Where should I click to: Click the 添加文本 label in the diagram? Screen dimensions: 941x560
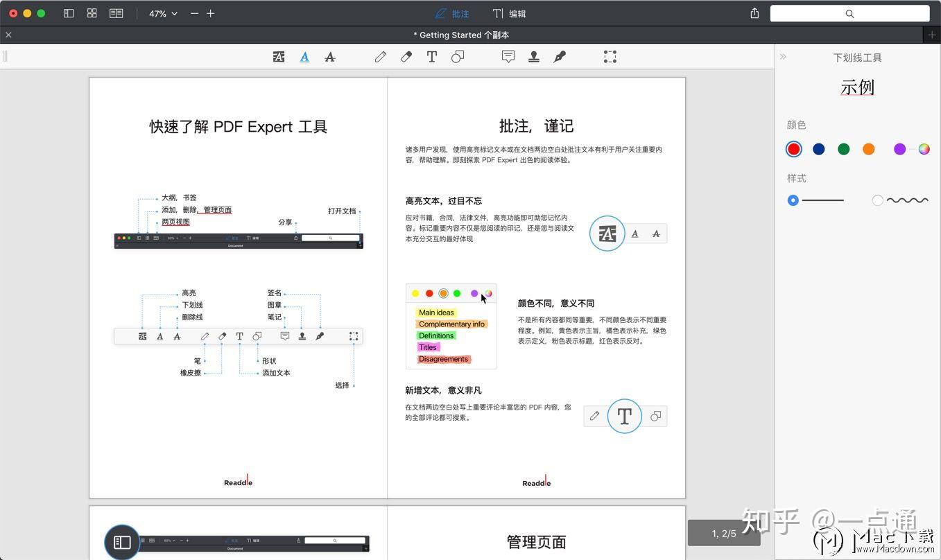point(276,373)
